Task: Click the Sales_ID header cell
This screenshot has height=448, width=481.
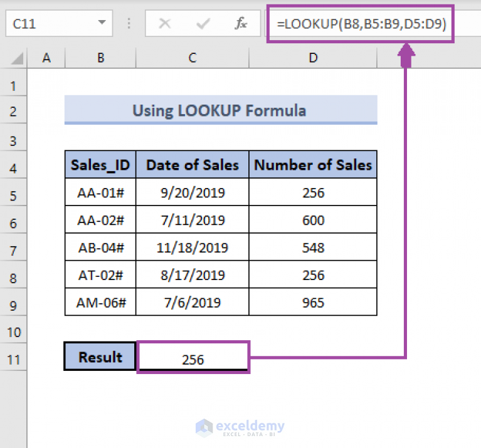Action: coord(100,165)
